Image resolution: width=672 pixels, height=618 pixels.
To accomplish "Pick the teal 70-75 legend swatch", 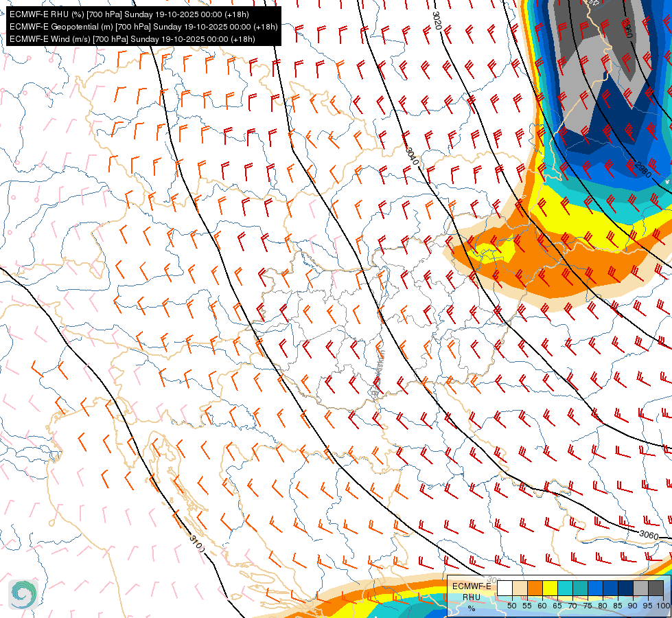I will pos(580,588).
